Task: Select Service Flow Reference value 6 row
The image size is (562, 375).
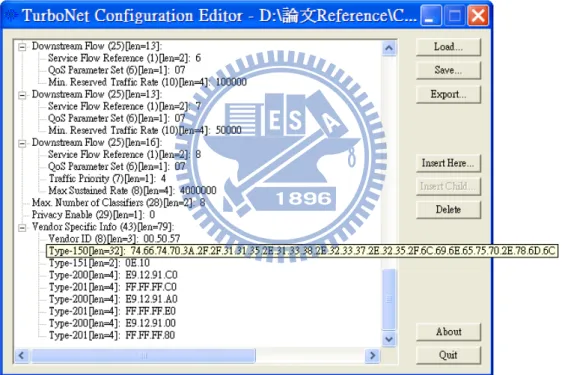Action: click(x=124, y=58)
